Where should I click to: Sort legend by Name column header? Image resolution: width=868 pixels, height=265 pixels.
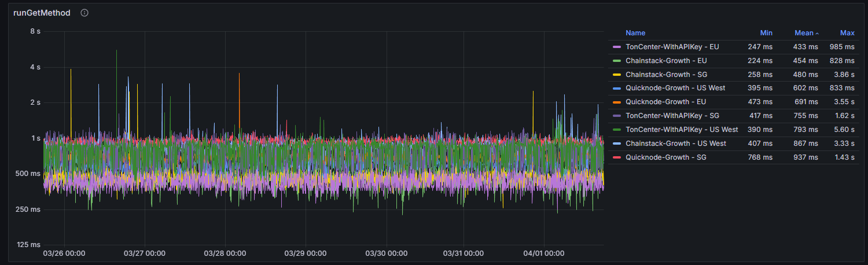coord(635,33)
